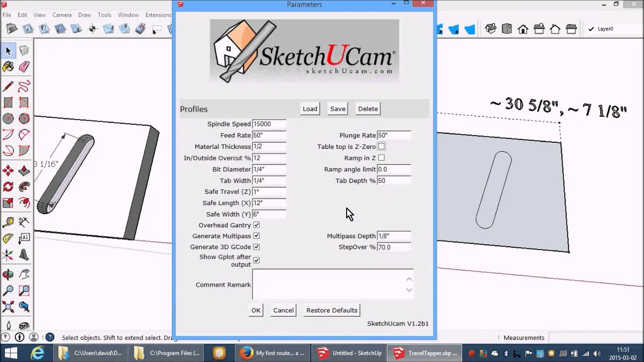Activate the Orbit tool
The image size is (644, 362).
coord(8,275)
